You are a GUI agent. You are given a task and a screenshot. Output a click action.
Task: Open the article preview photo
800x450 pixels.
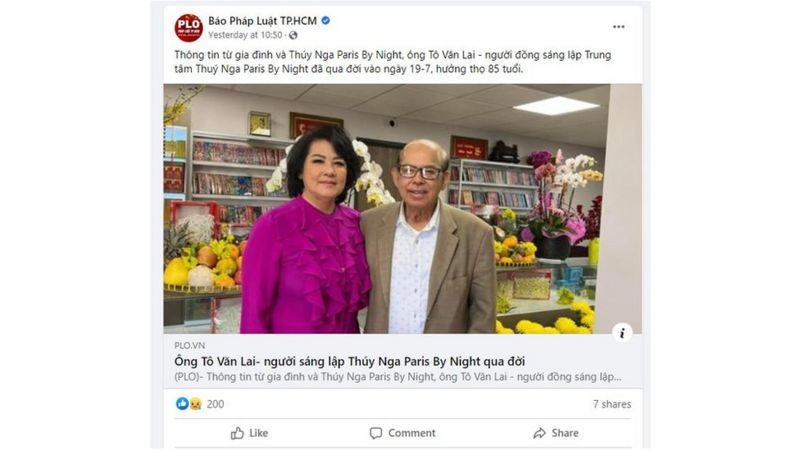coord(403,209)
